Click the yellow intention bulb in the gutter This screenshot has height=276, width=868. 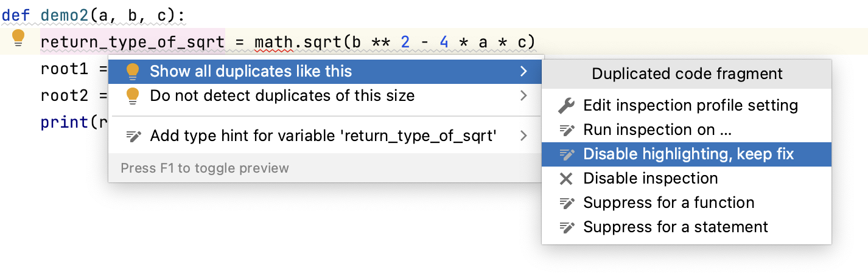(19, 38)
